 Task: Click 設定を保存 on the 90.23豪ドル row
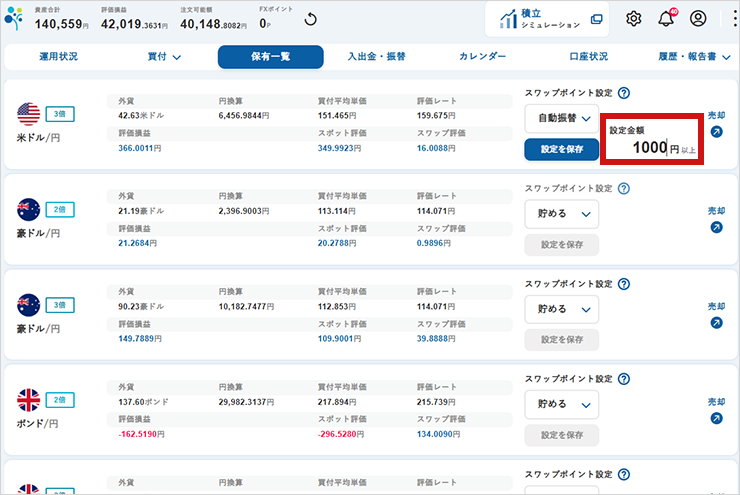(x=562, y=340)
